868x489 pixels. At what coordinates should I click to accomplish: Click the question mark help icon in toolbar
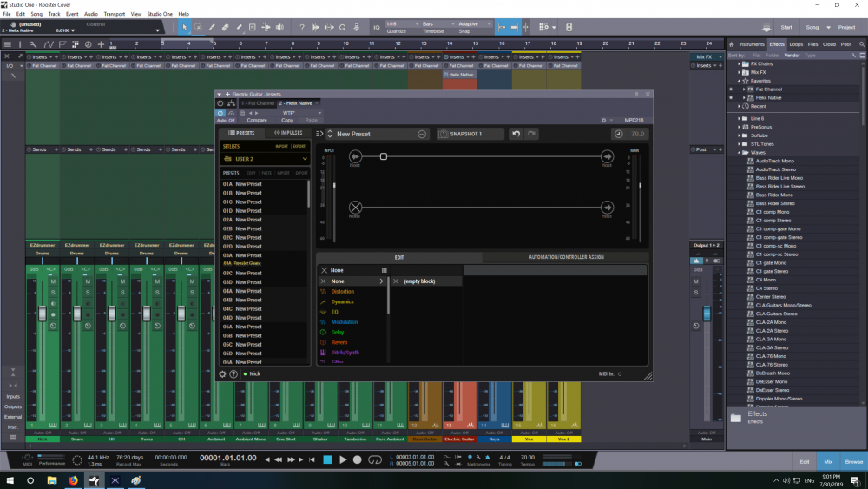tap(302, 27)
